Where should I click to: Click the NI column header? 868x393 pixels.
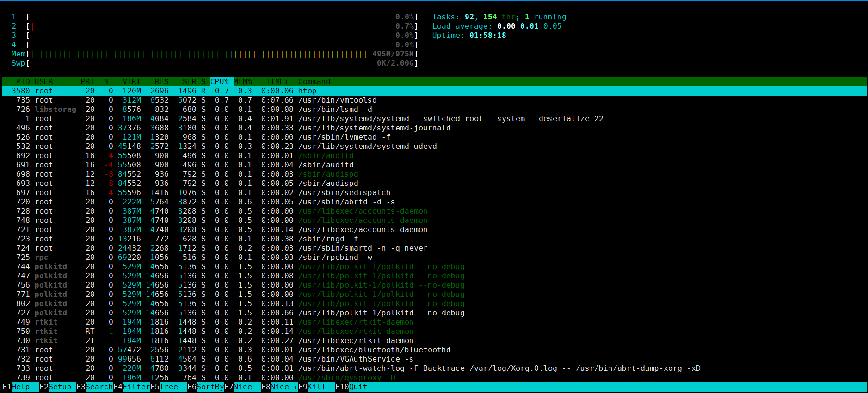(108, 82)
